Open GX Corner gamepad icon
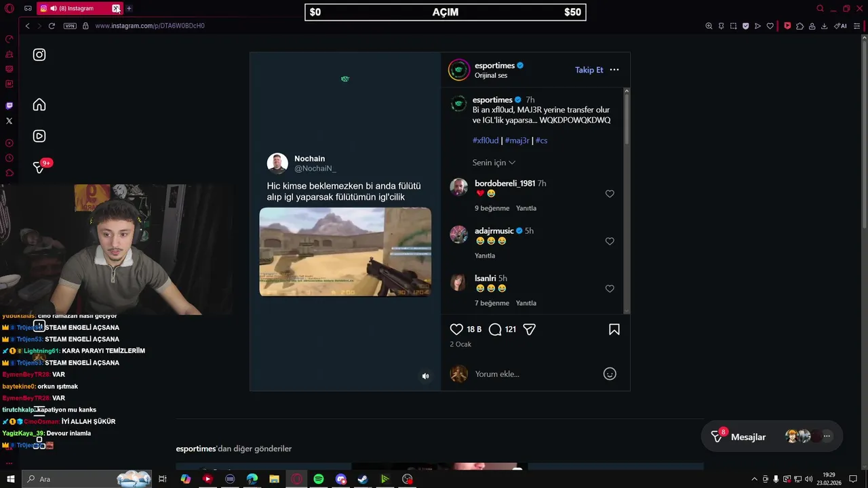The width and height of the screenshot is (868, 488). coord(28,8)
